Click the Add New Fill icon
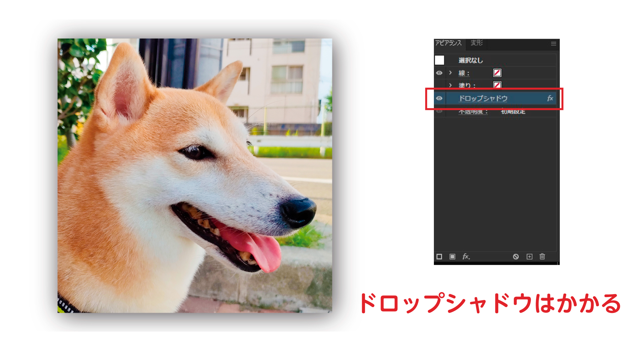The image size is (644, 351). click(x=452, y=257)
